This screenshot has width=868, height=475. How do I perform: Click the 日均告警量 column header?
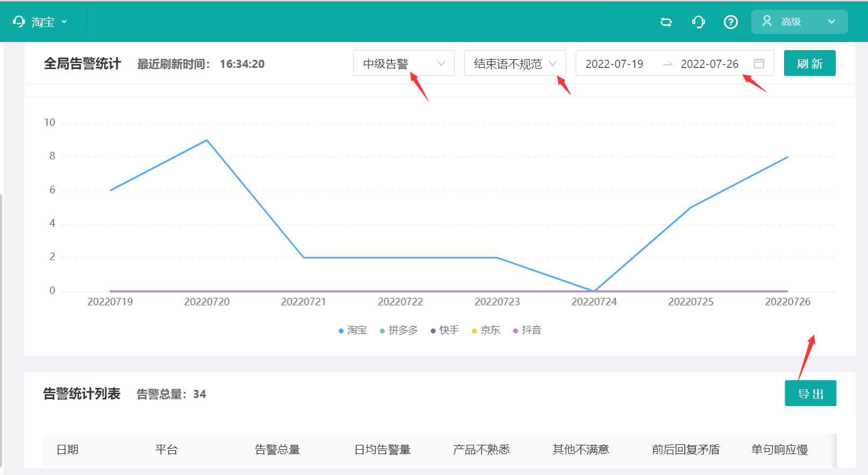click(x=382, y=449)
